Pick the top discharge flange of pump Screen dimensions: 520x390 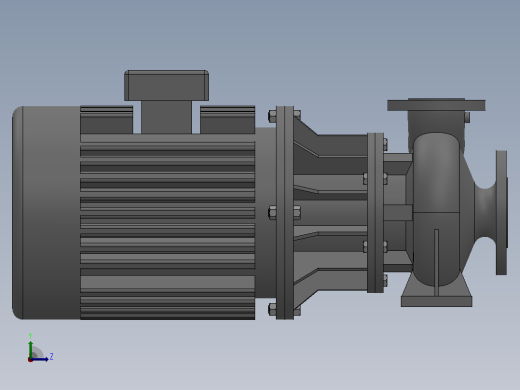click(436, 105)
